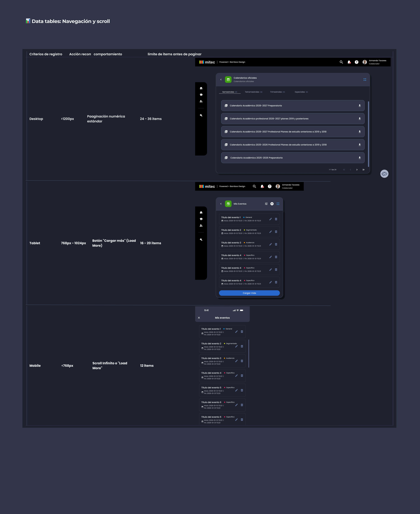Switch to Tetramestrales tab

tap(253, 92)
